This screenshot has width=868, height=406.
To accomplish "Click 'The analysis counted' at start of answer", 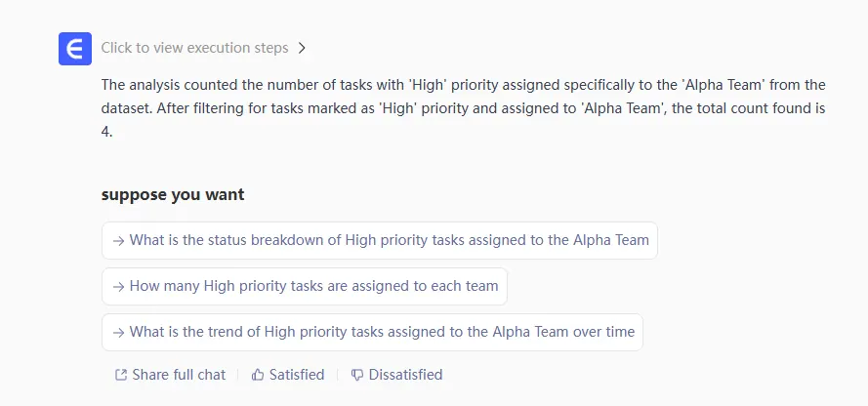I will (x=172, y=85).
